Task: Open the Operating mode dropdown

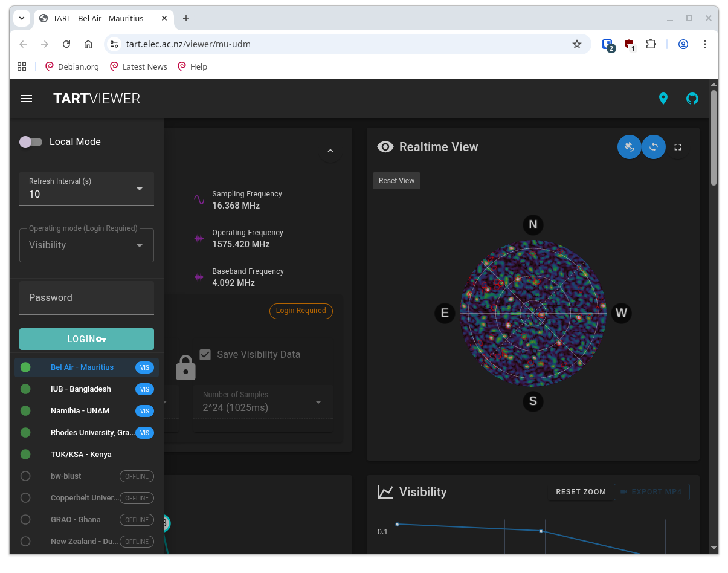Action: [86, 245]
